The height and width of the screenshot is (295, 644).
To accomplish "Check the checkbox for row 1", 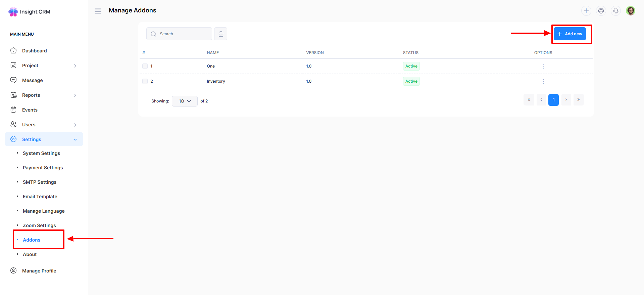I will point(145,66).
